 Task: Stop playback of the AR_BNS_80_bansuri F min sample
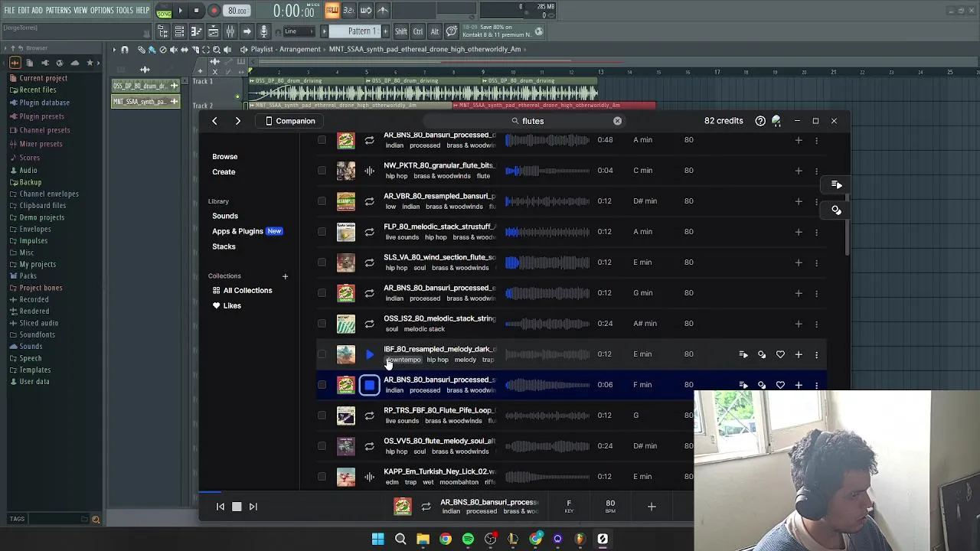click(369, 385)
